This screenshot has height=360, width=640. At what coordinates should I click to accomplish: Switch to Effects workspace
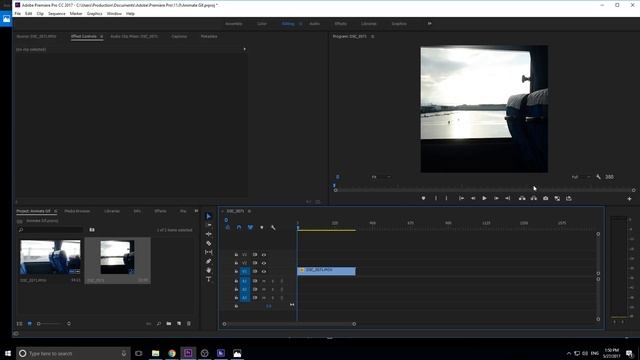coord(340,24)
